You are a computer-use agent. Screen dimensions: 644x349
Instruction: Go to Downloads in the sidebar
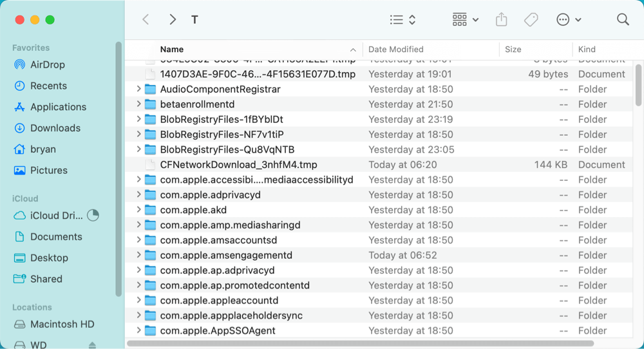coord(47,128)
